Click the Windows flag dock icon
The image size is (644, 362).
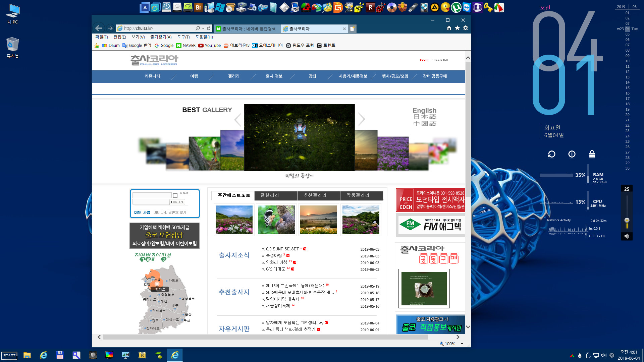tap(220, 7)
